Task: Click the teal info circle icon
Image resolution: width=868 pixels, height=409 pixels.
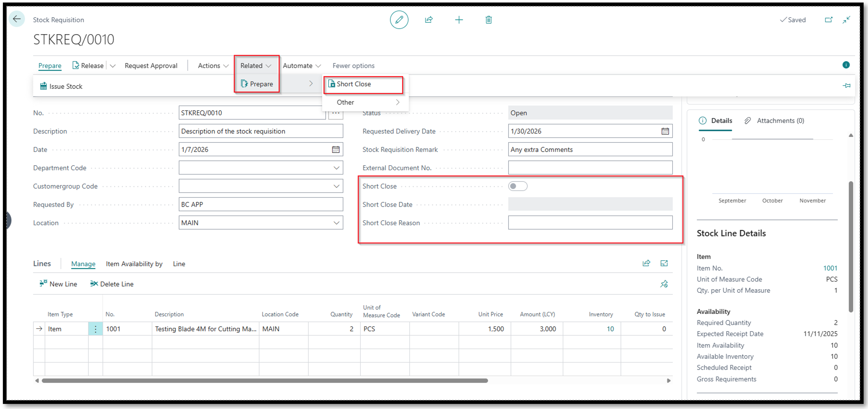Action: click(846, 65)
